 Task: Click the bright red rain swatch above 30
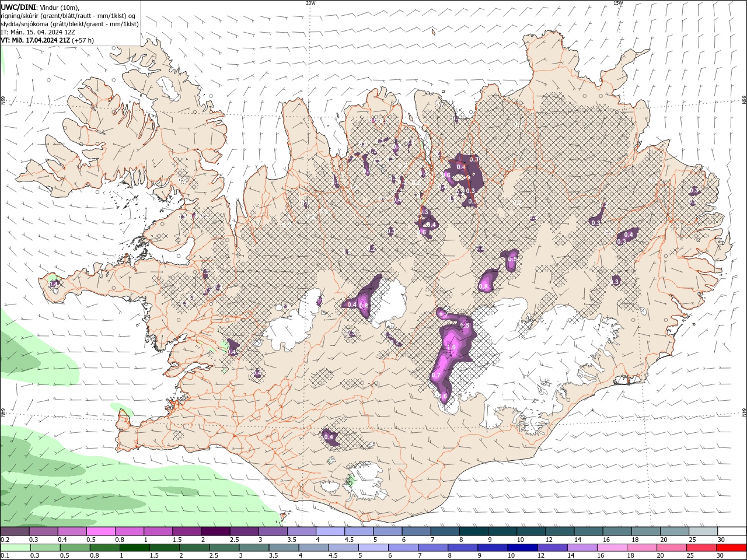732,548
